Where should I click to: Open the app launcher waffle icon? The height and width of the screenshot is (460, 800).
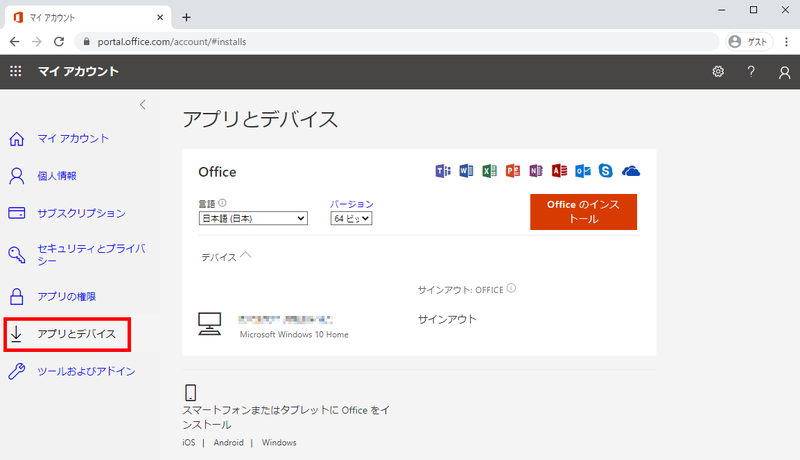click(16, 71)
